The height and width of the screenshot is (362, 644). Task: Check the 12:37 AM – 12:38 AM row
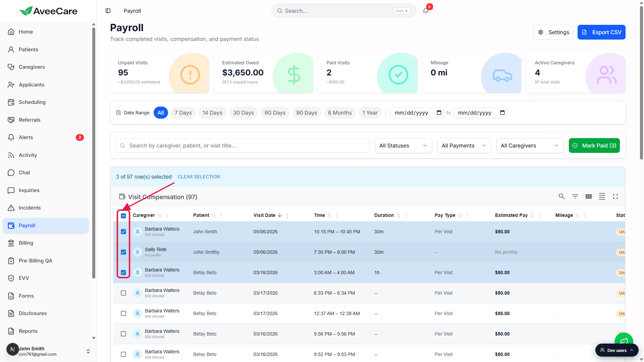(123, 313)
